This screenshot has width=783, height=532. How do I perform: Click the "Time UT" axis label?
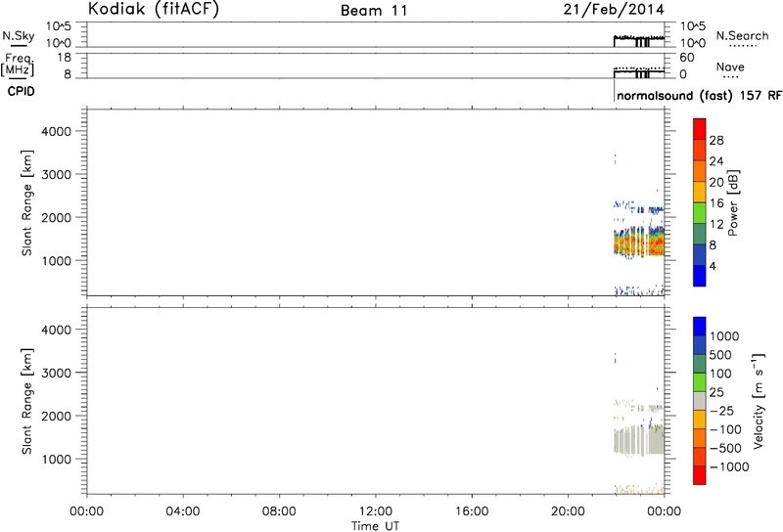pos(375,525)
